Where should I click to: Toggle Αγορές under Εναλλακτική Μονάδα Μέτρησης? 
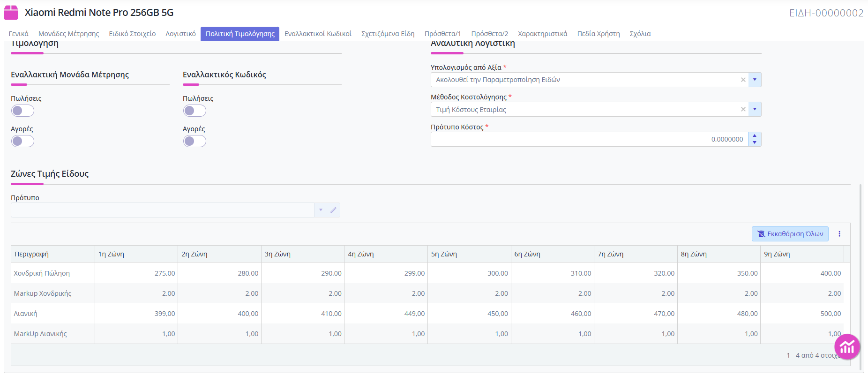[x=22, y=141]
